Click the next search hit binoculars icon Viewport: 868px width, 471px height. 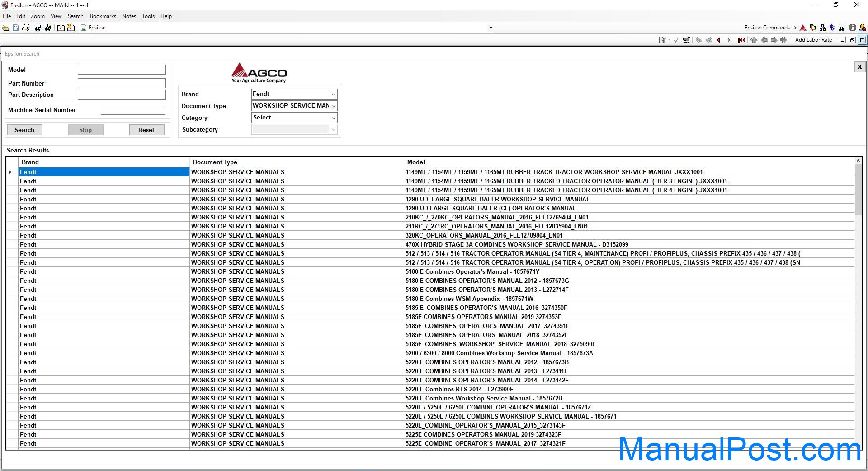[x=709, y=40]
